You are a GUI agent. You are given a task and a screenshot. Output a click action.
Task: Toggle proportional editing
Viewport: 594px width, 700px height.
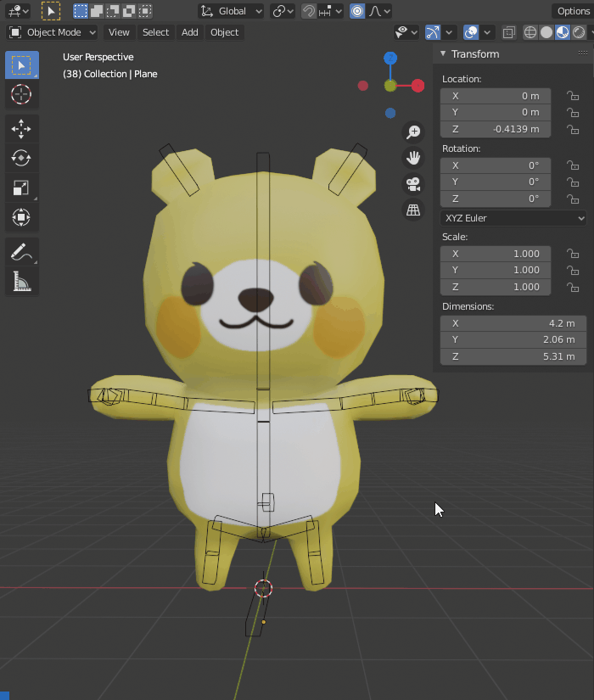point(357,11)
